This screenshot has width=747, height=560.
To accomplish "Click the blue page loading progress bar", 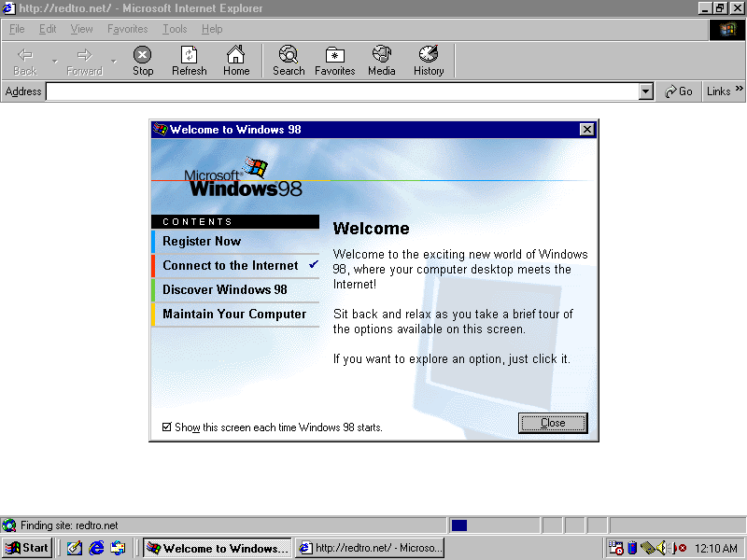I will tap(458, 525).
